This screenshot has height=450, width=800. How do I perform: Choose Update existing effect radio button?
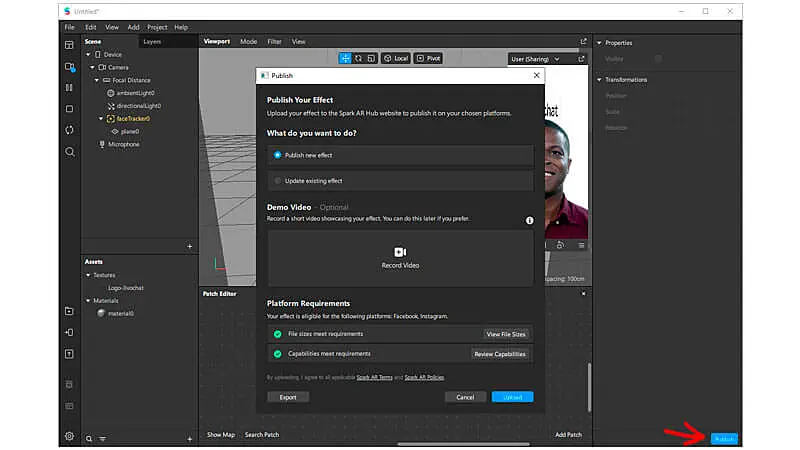pos(278,181)
